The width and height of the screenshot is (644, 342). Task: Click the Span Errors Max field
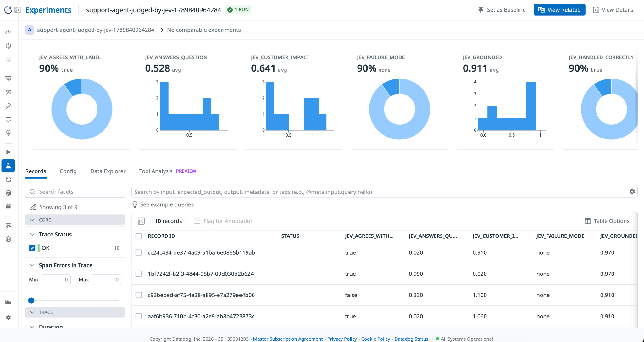(x=106, y=280)
